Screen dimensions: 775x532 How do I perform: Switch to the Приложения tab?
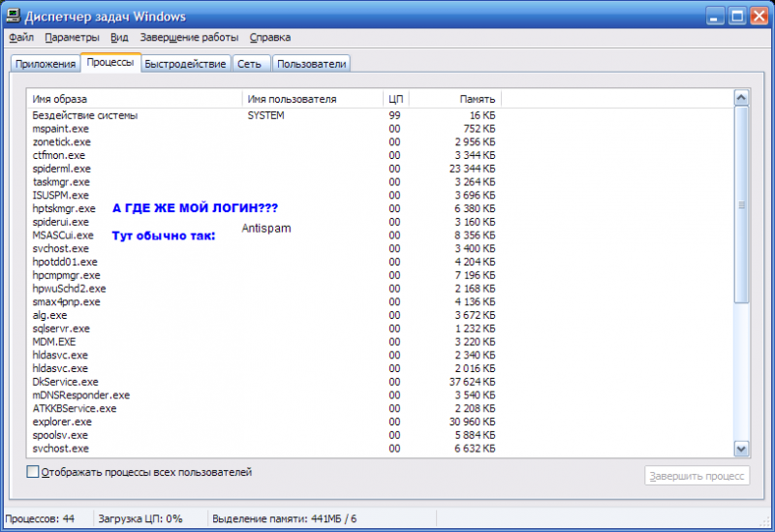(x=45, y=64)
